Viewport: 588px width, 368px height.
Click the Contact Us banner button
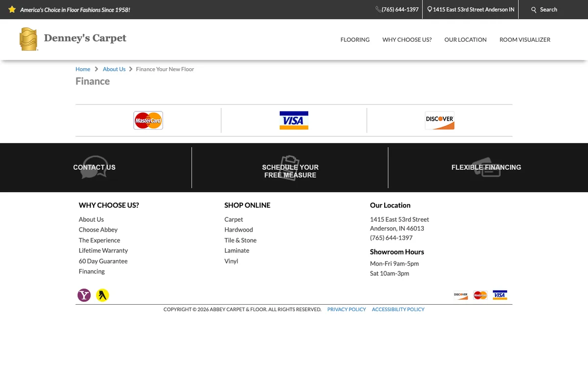94,167
